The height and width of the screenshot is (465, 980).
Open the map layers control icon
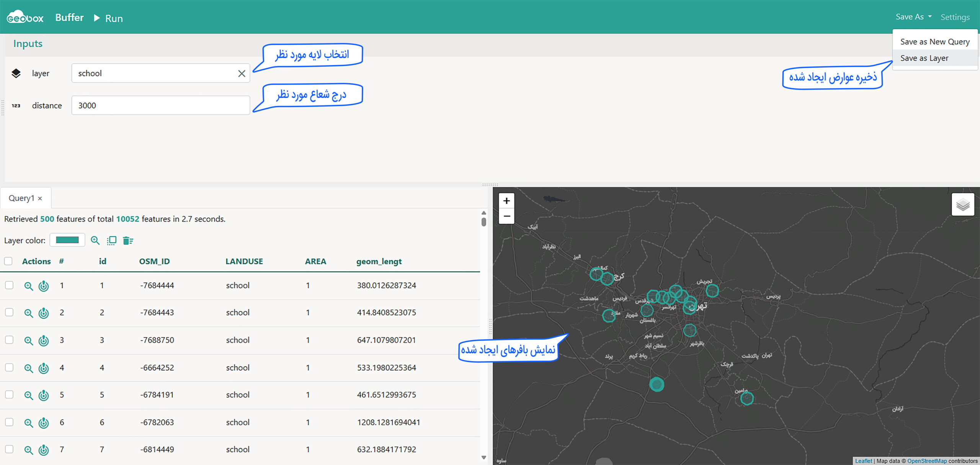(962, 205)
